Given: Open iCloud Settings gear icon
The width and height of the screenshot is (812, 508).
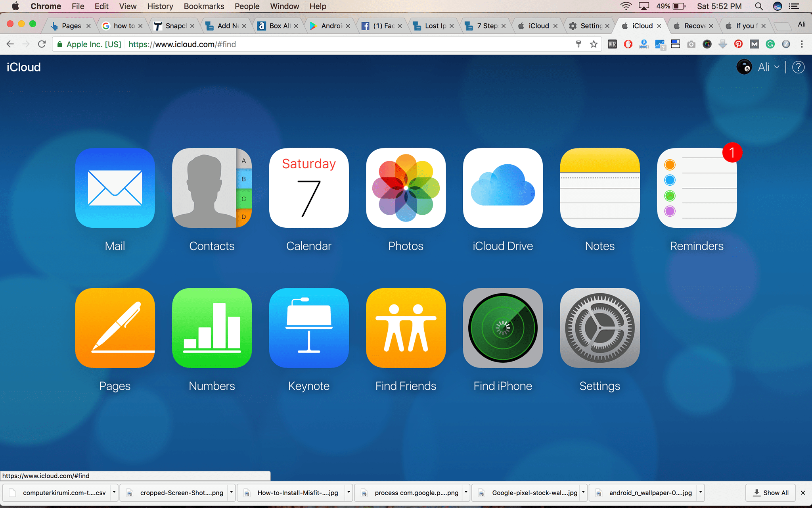Looking at the screenshot, I should click(x=599, y=328).
